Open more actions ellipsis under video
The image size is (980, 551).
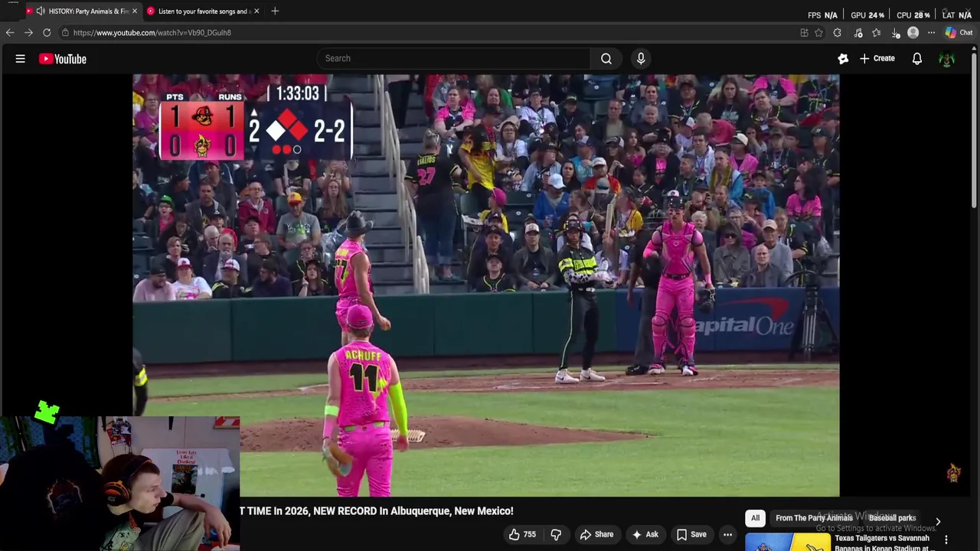(x=727, y=534)
